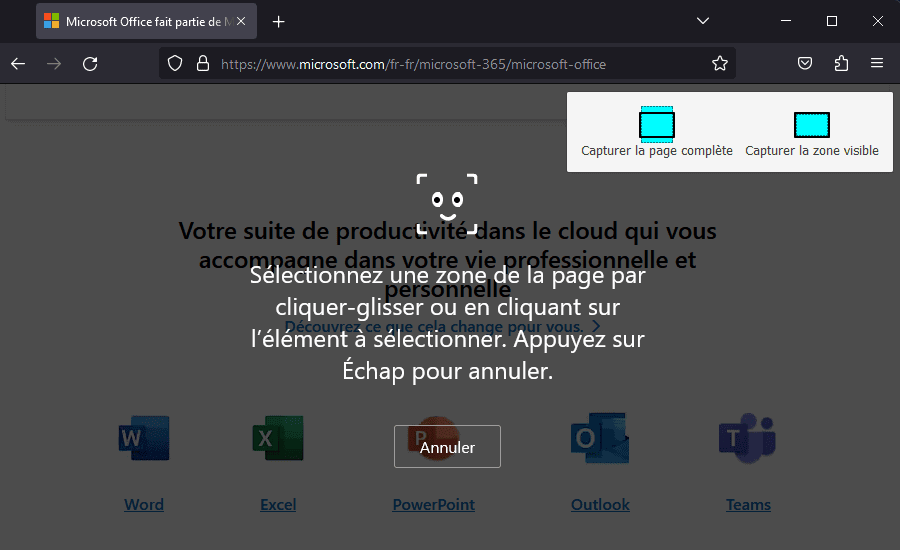This screenshot has width=900, height=550.
Task: Click the Forward navigation arrow
Action: click(54, 64)
